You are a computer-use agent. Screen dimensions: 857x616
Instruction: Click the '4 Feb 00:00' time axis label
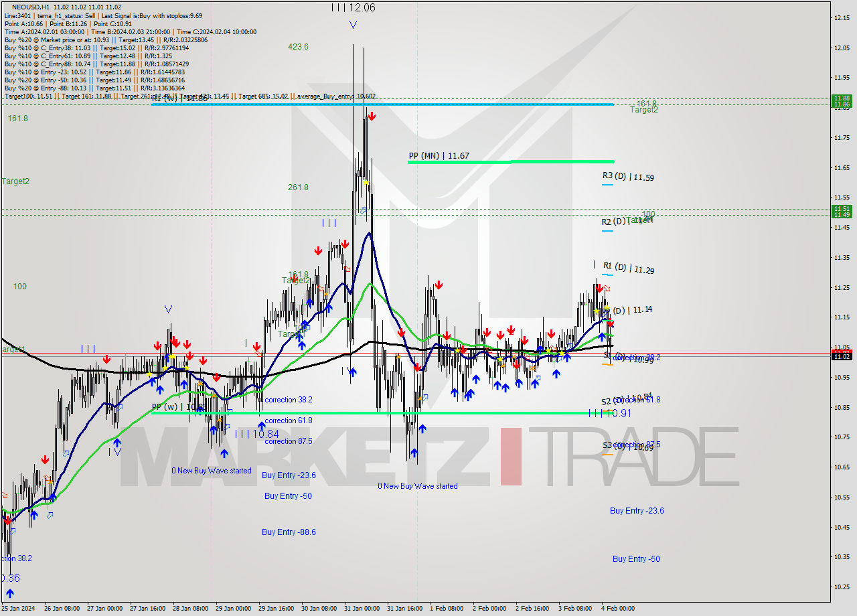617,609
